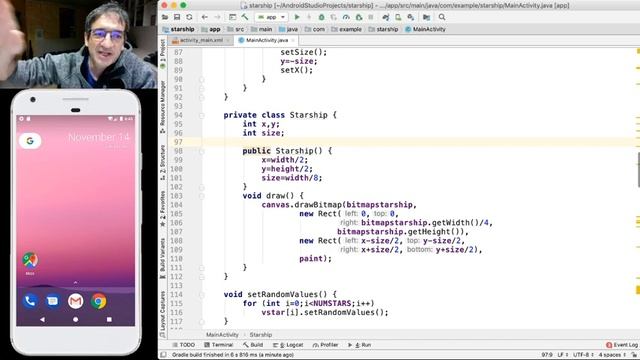Open the Run tool window at bottom
The image size is (640, 360).
coord(360,345)
